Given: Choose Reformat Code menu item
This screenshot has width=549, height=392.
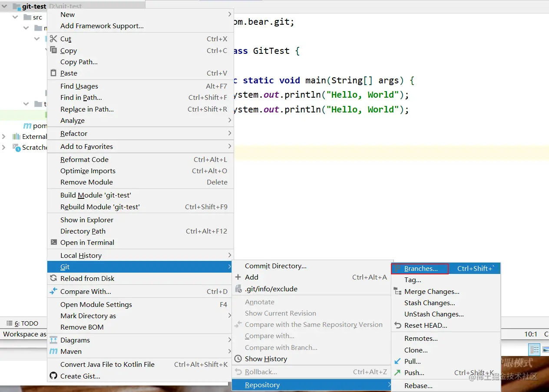Looking at the screenshot, I should [140, 159].
